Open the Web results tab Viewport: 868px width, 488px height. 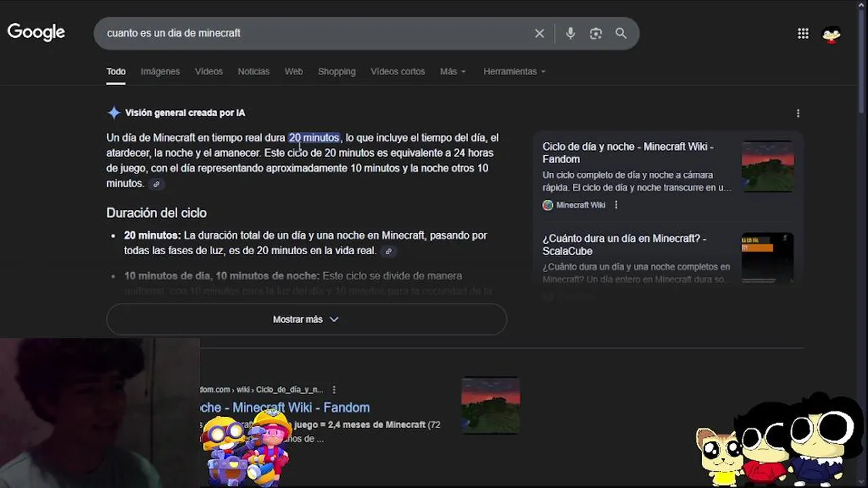(x=294, y=71)
